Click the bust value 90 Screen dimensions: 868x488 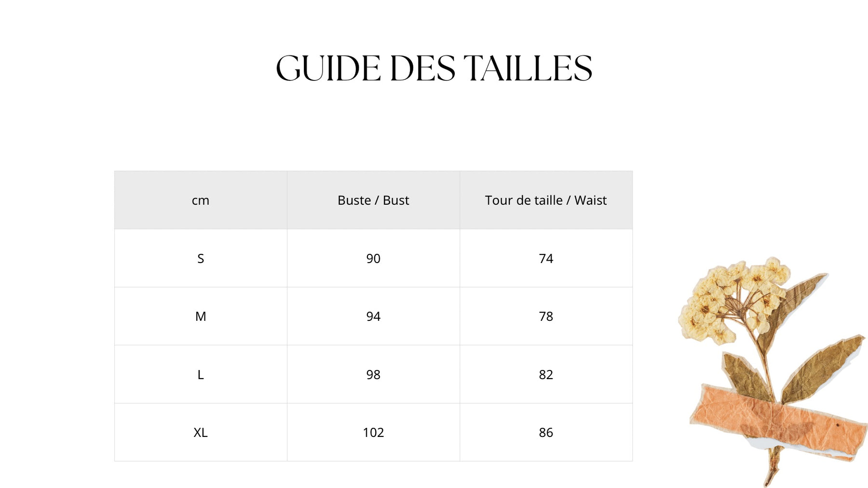373,259
